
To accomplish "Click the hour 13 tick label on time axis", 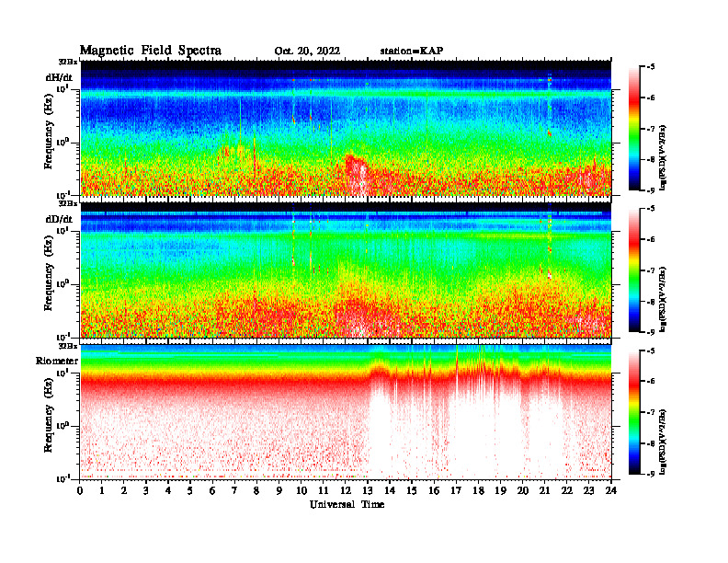I will [x=368, y=490].
